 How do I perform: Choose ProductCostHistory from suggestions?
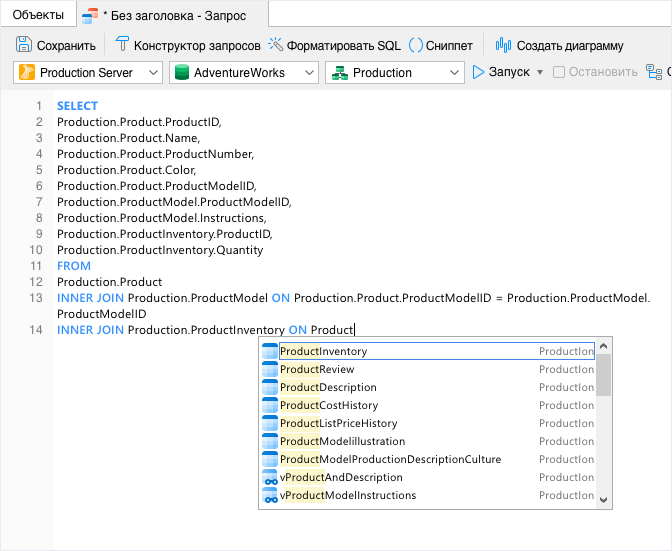tap(437, 405)
